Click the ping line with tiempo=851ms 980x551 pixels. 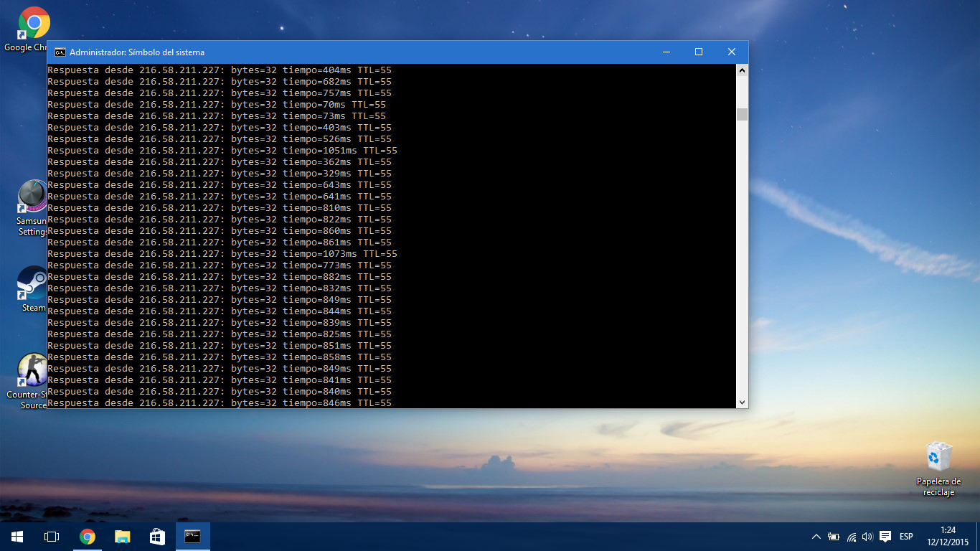coord(220,346)
